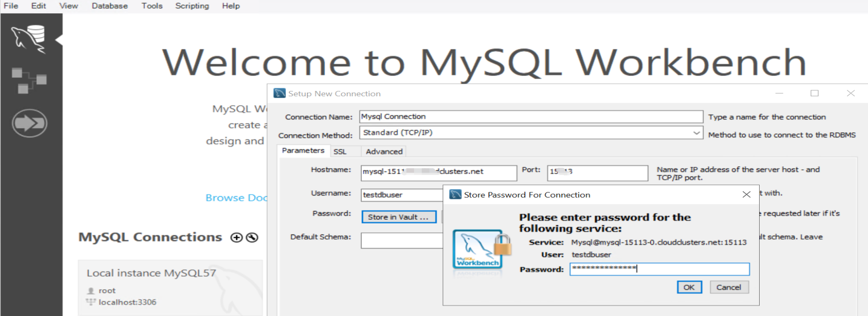The width and height of the screenshot is (868, 316).
Task: Expand the Connection Method dropdown
Action: tap(697, 133)
